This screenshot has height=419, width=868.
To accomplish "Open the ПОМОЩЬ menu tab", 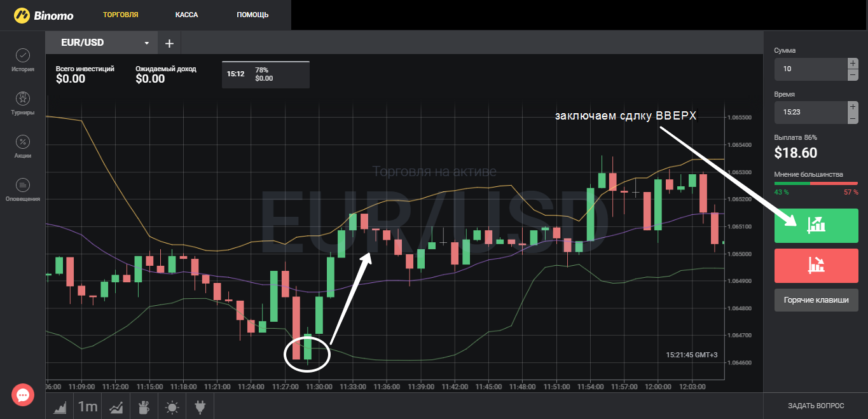I will 252,15.
